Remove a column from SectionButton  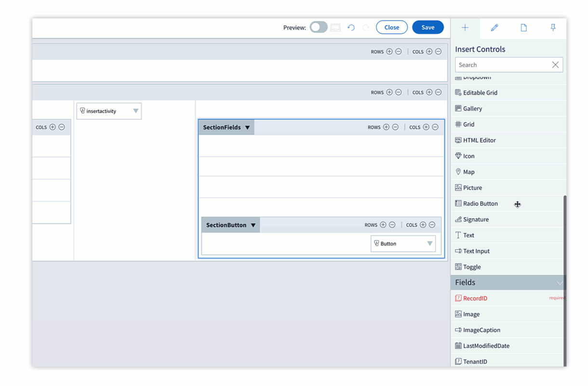click(x=432, y=225)
